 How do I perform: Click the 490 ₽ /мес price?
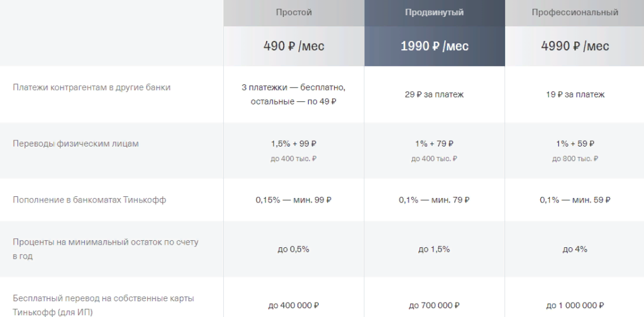[294, 45]
